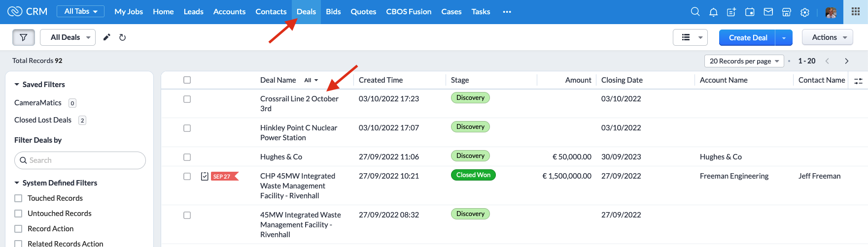This screenshot has width=868, height=247.
Task: Apply the Closed Lost Deals saved filter
Action: coord(43,120)
